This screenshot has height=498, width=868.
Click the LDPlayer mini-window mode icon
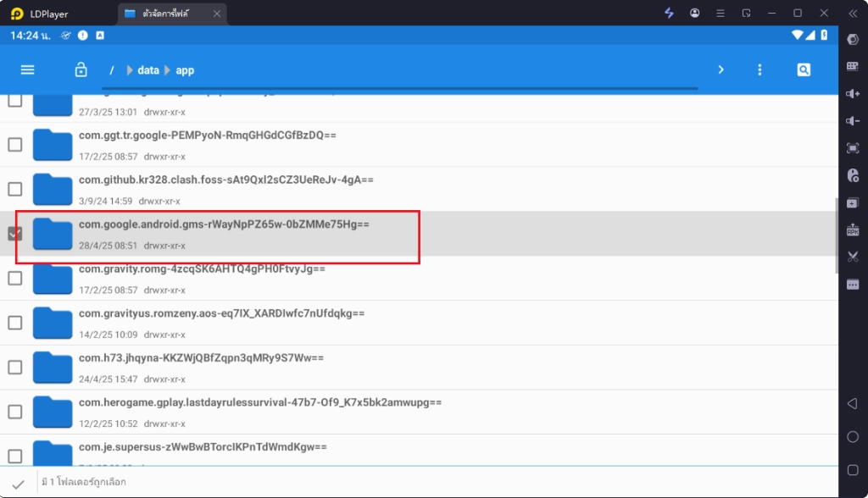pos(746,14)
